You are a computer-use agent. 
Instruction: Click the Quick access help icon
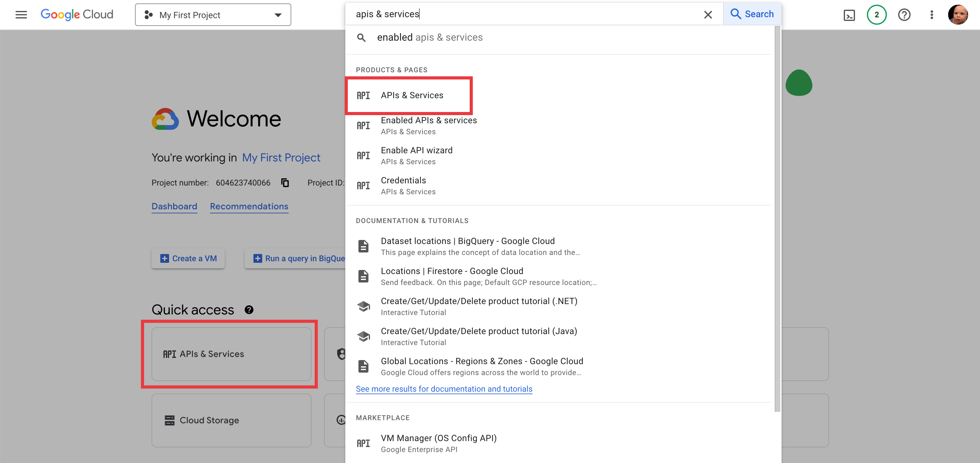tap(249, 310)
